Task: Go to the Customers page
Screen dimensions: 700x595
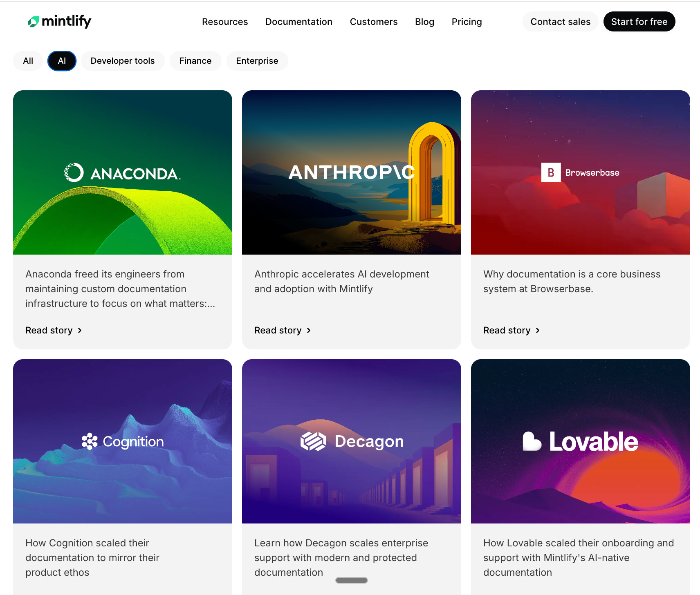Action: click(x=374, y=22)
